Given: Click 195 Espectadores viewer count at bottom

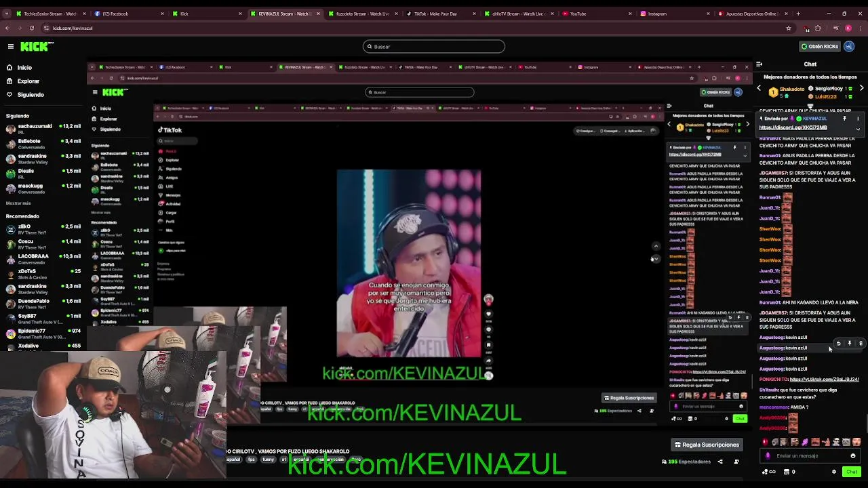Looking at the screenshot, I should coord(686,462).
